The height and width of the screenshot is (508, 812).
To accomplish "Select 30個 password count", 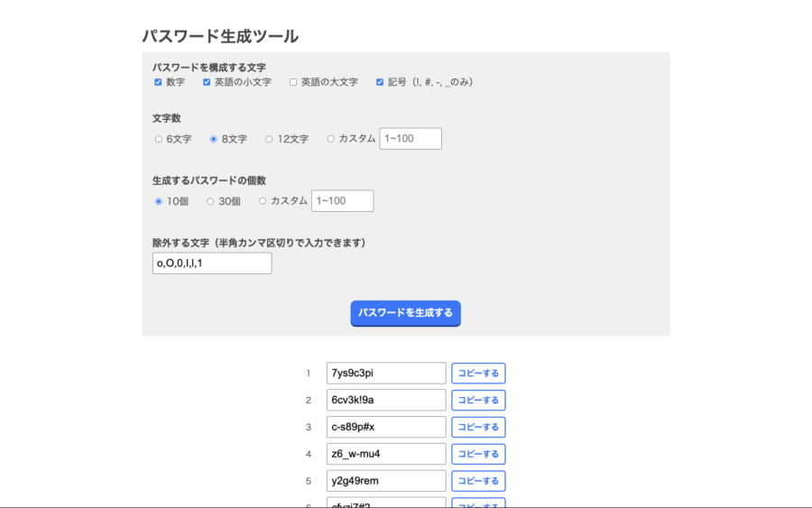I will [x=210, y=201].
